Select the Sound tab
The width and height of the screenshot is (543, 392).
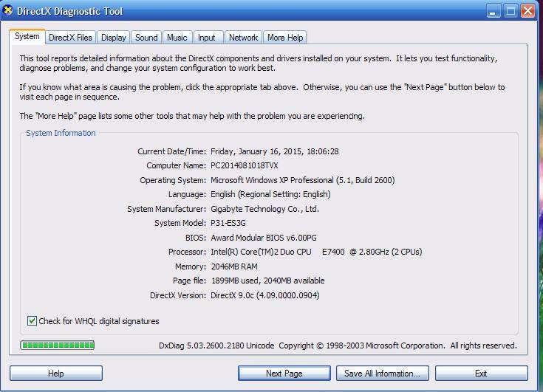pos(146,38)
